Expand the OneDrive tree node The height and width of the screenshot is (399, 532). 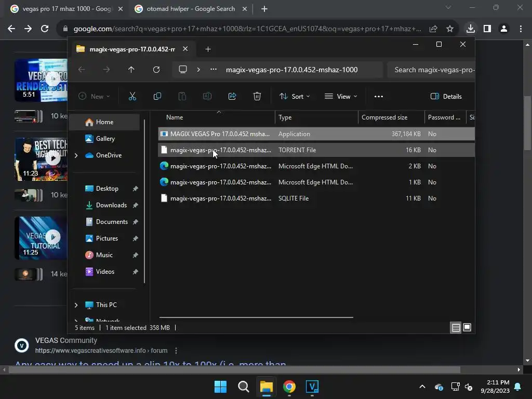click(76, 155)
